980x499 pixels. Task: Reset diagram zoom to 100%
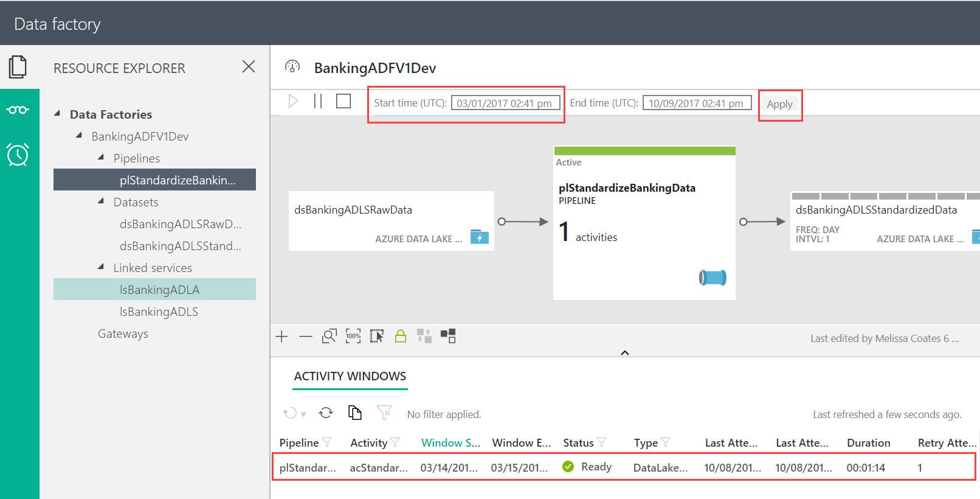353,336
